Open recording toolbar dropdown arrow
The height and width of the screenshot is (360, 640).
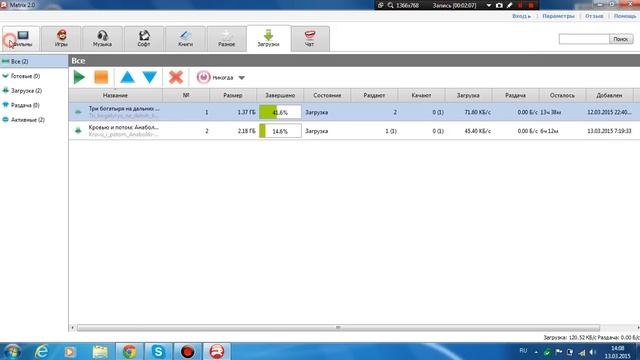pos(489,6)
